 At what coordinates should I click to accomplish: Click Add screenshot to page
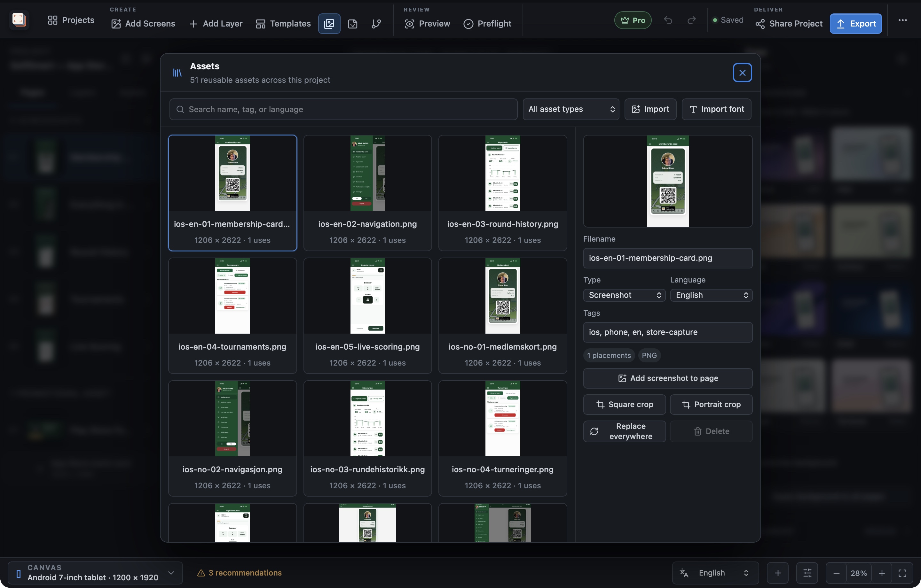tap(668, 378)
